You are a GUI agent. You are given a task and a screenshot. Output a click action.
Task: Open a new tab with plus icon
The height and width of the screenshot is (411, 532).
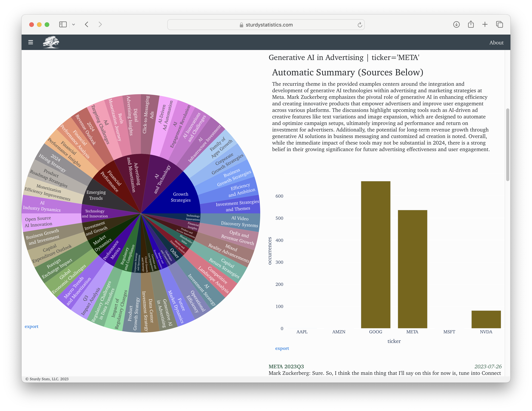485,25
